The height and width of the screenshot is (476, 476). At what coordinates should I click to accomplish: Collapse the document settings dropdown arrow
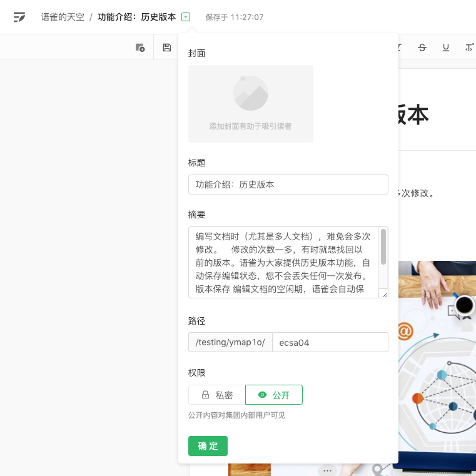(186, 17)
